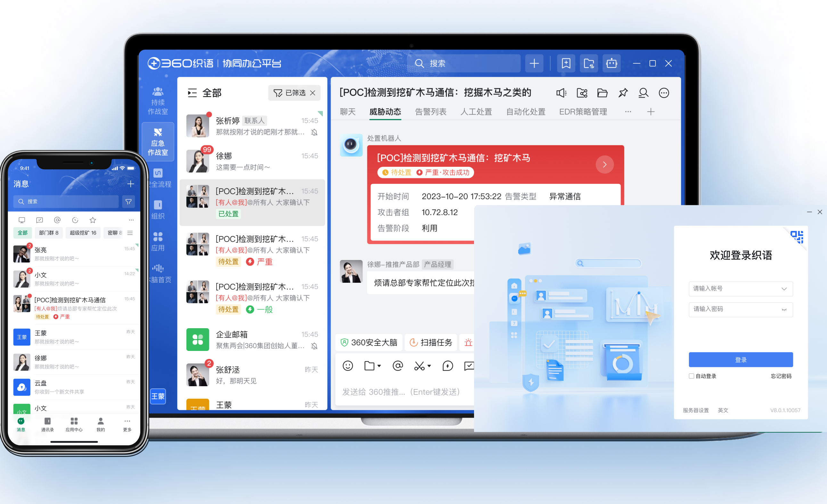Tap 我的 in the phone bottom bar
The image size is (827, 504).
coord(100,424)
